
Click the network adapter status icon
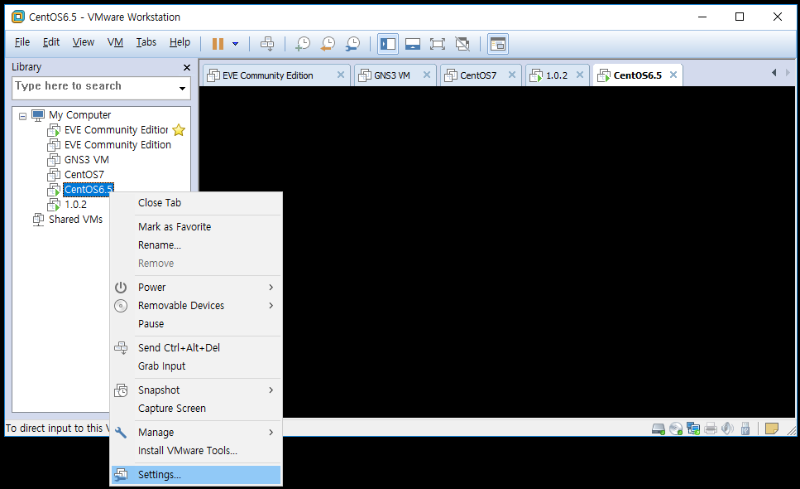[x=693, y=429]
